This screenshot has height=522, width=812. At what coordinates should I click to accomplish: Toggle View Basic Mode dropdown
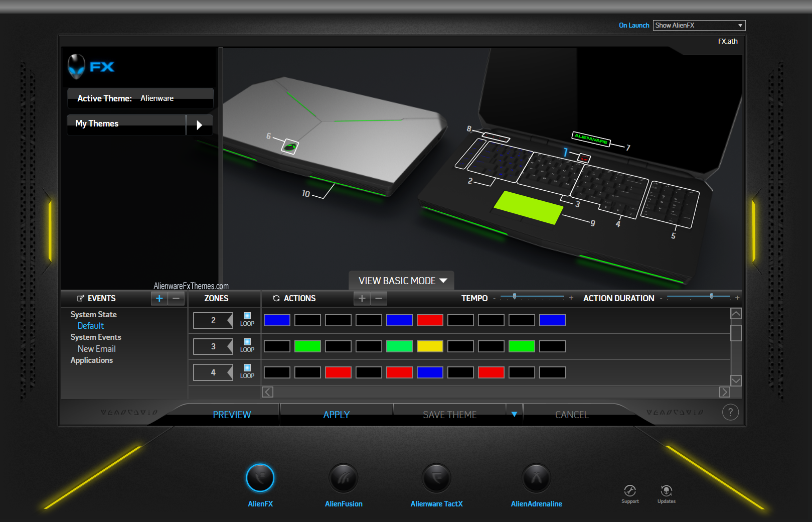(x=402, y=281)
